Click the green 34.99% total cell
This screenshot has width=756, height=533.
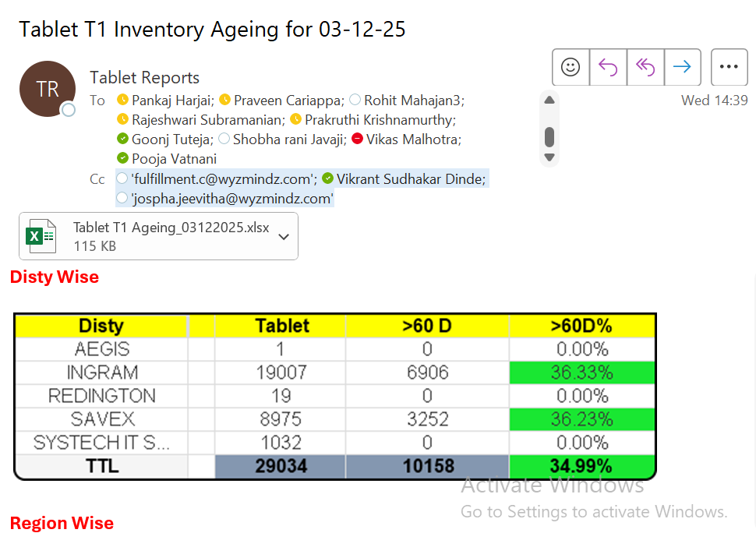[581, 467]
